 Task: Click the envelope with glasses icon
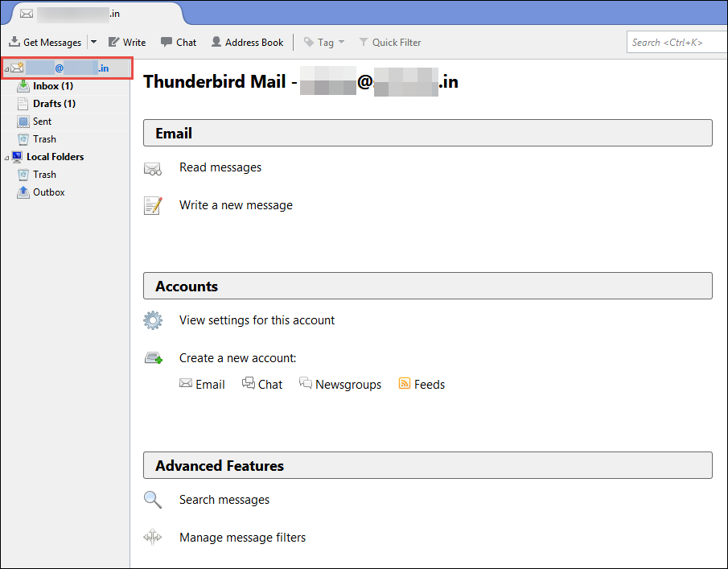153,169
